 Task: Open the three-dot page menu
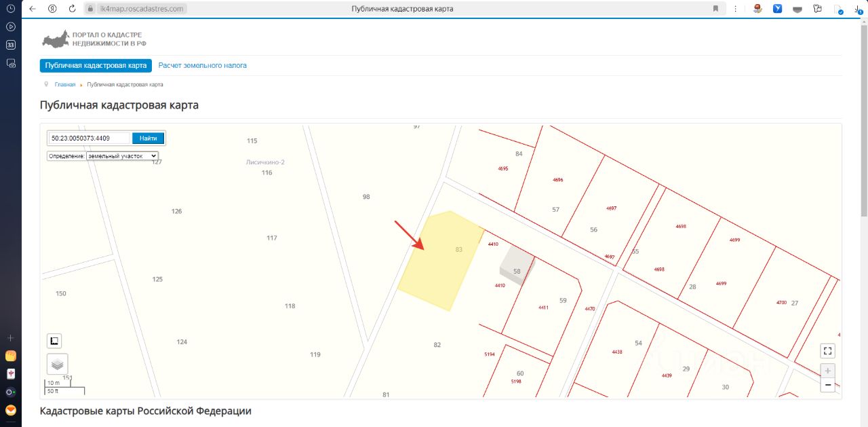tap(736, 9)
